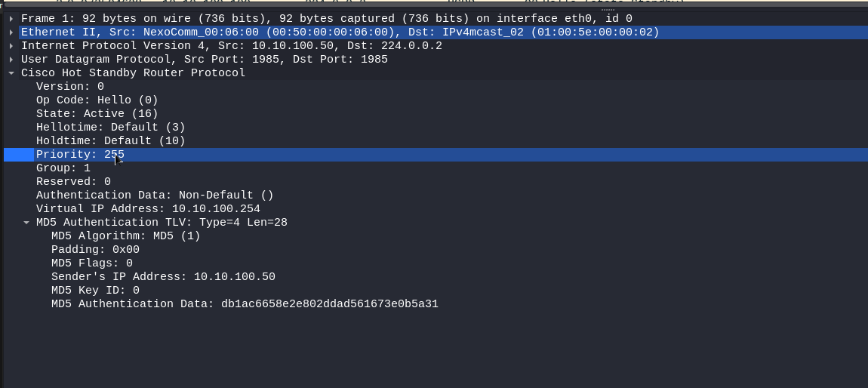Collapse the Cisco Hot Standby Router Protocol tree
868x388 pixels.
click(11, 73)
